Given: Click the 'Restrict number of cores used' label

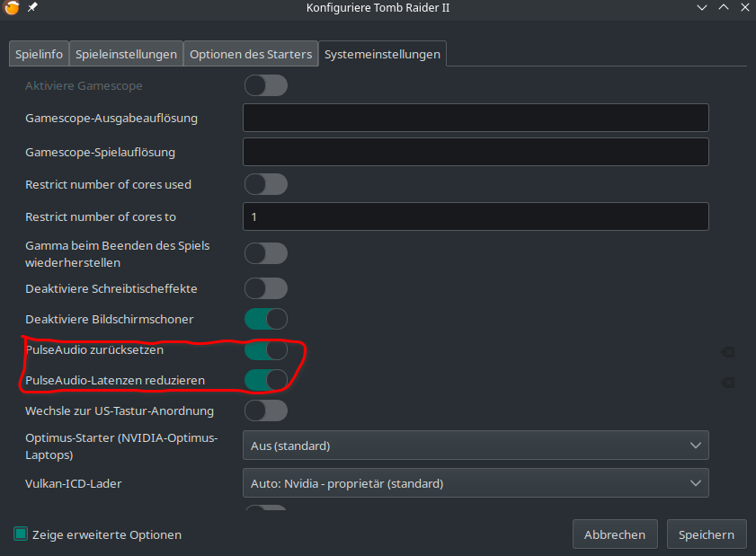Looking at the screenshot, I should [x=108, y=184].
